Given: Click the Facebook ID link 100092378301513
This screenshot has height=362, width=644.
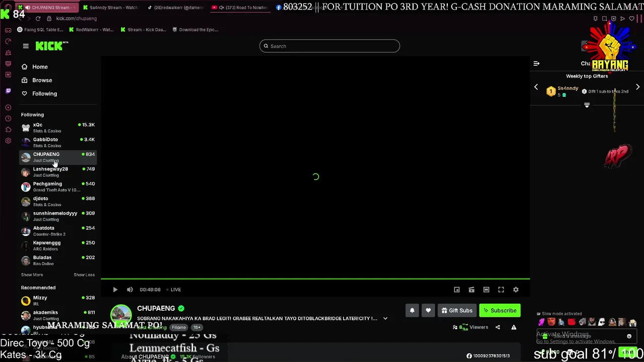Looking at the screenshot, I should (x=488, y=356).
